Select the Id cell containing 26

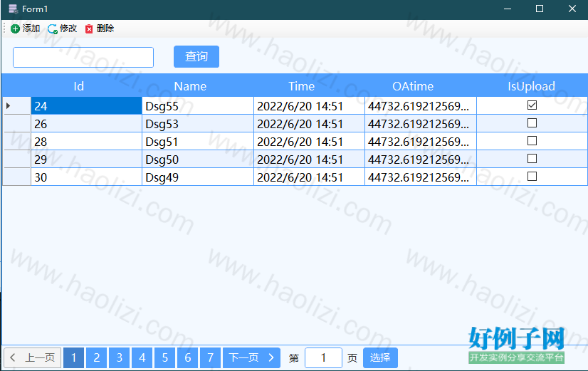(x=86, y=123)
